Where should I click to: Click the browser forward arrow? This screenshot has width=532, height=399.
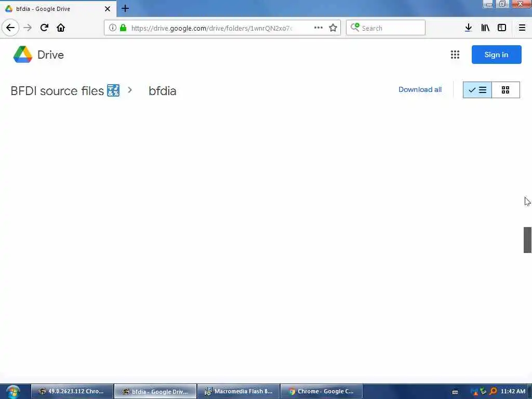(x=28, y=28)
